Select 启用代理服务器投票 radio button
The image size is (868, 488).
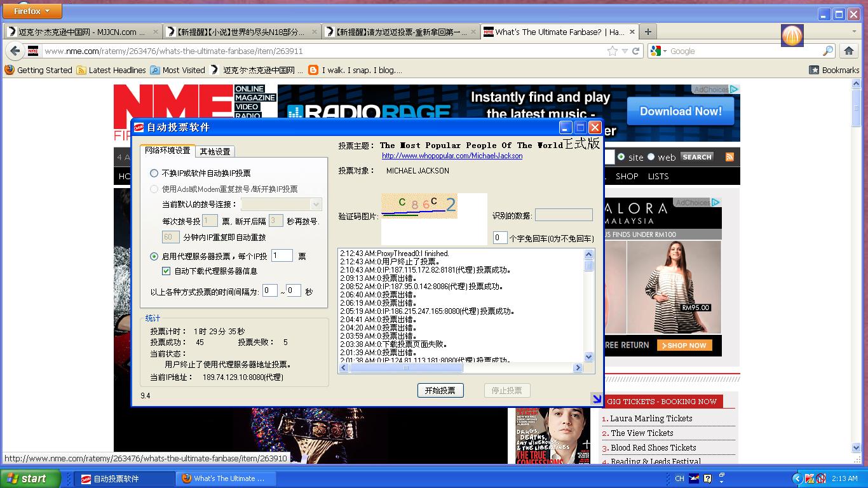pyautogui.click(x=154, y=257)
